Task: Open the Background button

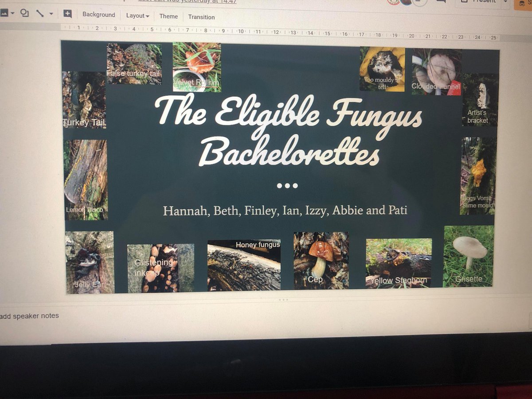Action: click(98, 15)
